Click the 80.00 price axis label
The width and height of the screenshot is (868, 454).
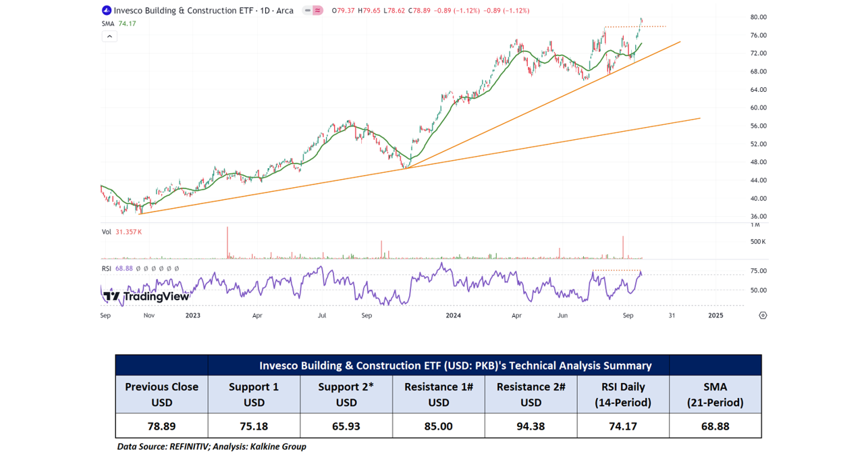[759, 17]
